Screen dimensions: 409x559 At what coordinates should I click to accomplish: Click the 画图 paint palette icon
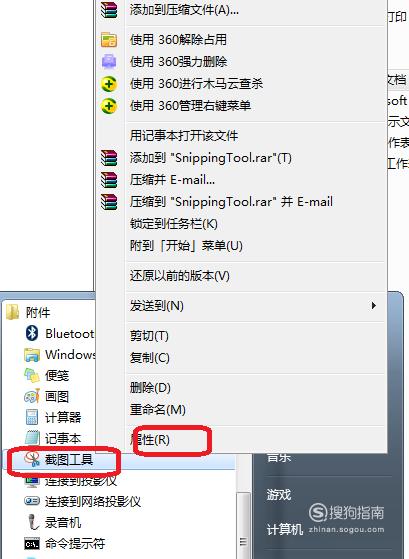point(32,396)
